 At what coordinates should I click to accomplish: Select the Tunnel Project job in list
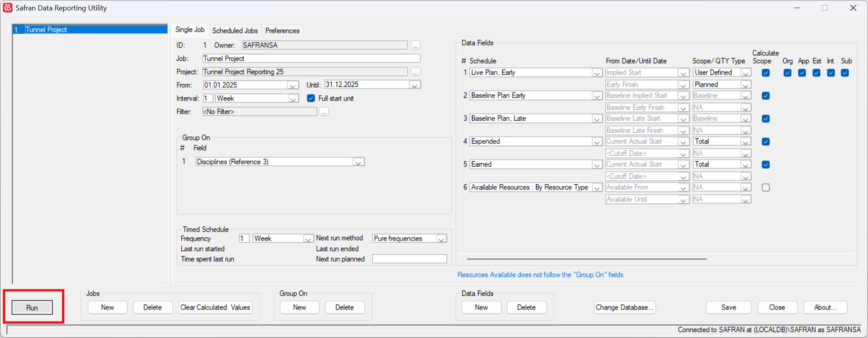coord(90,29)
